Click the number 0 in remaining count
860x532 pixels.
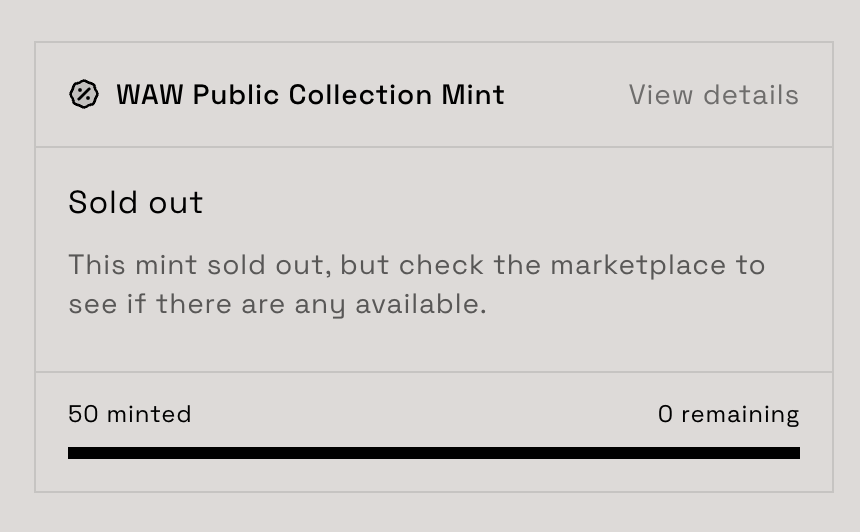pos(666,414)
